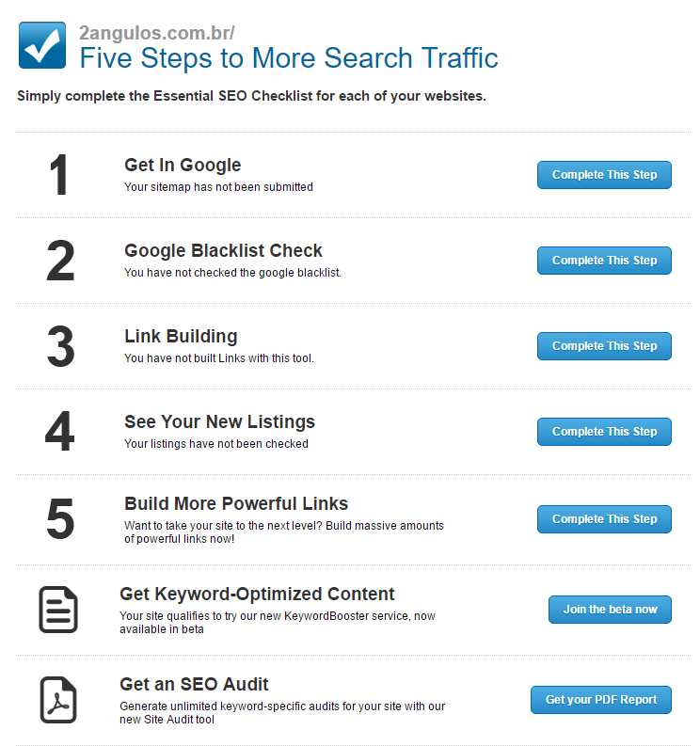Click the document icon beside Keyword-Optimized Content
This screenshot has width=700, height=746.
click(58, 610)
